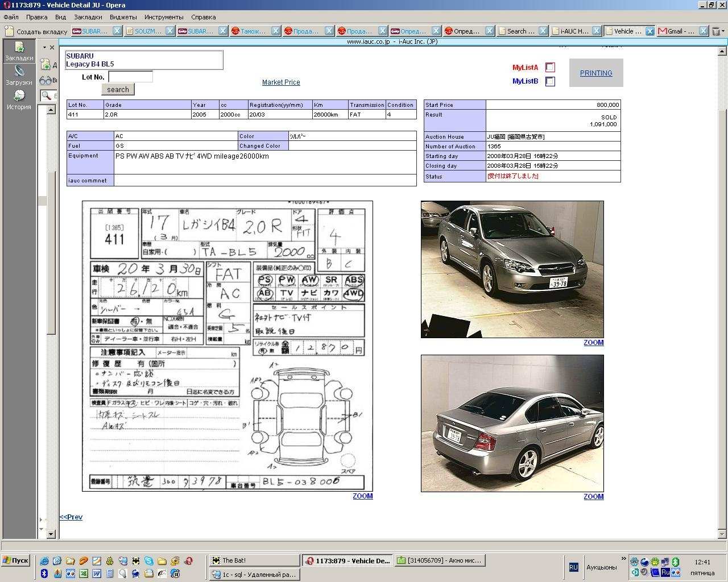Open the Закладки bookmarks panel icon

pos(19,51)
